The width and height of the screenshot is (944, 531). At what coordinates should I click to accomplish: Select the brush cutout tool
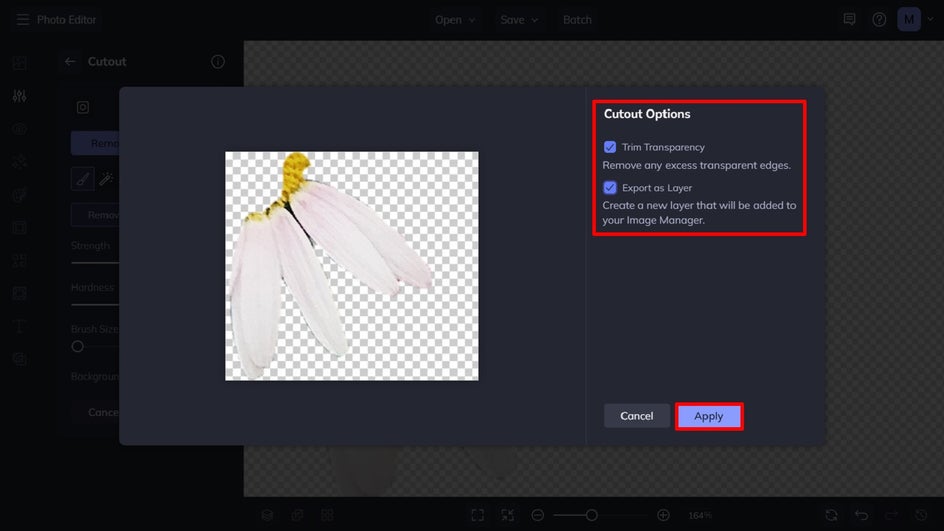[82, 179]
